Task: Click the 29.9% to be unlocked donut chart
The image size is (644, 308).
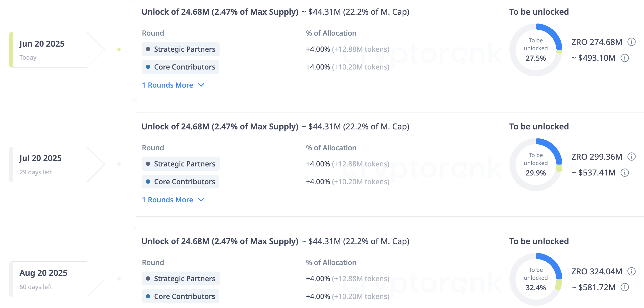Action: (536, 164)
